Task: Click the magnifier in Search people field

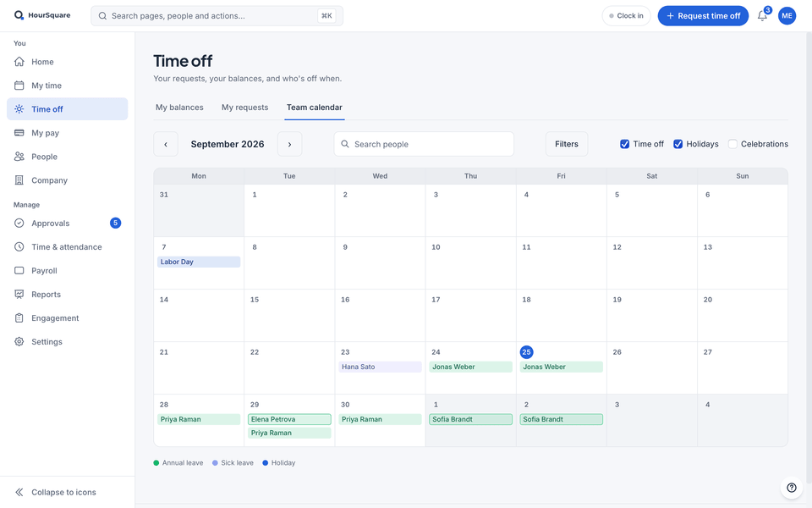Action: coord(345,144)
